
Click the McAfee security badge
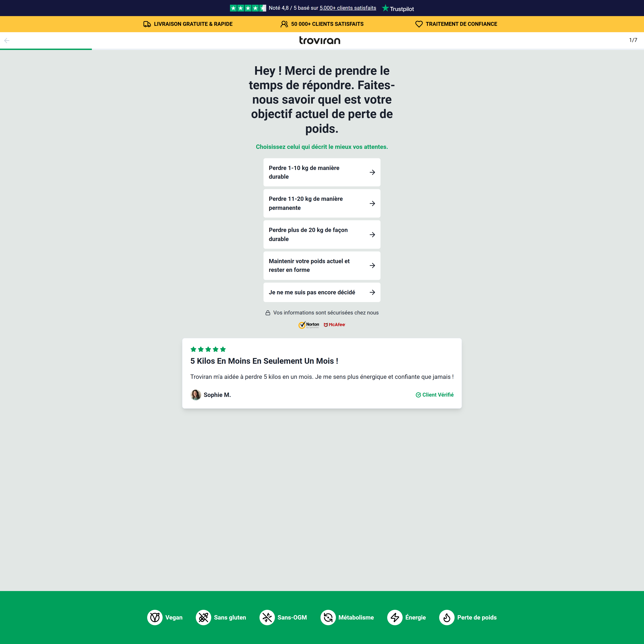tap(334, 325)
